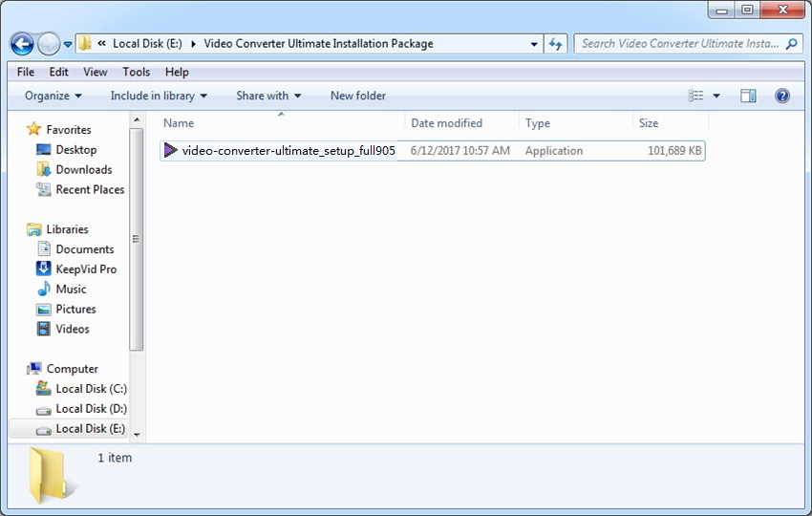Click the navigation pane scroll down arrow
The height and width of the screenshot is (516, 812).
point(137,435)
